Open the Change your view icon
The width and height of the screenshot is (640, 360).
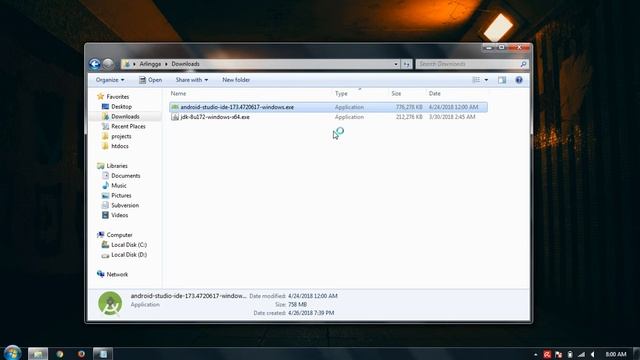[476, 80]
